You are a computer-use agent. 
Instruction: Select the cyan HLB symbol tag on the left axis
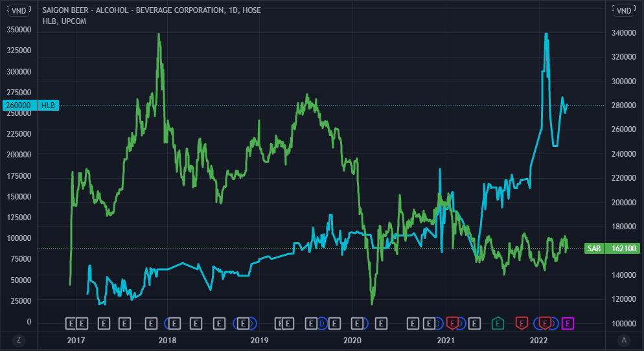coord(48,106)
